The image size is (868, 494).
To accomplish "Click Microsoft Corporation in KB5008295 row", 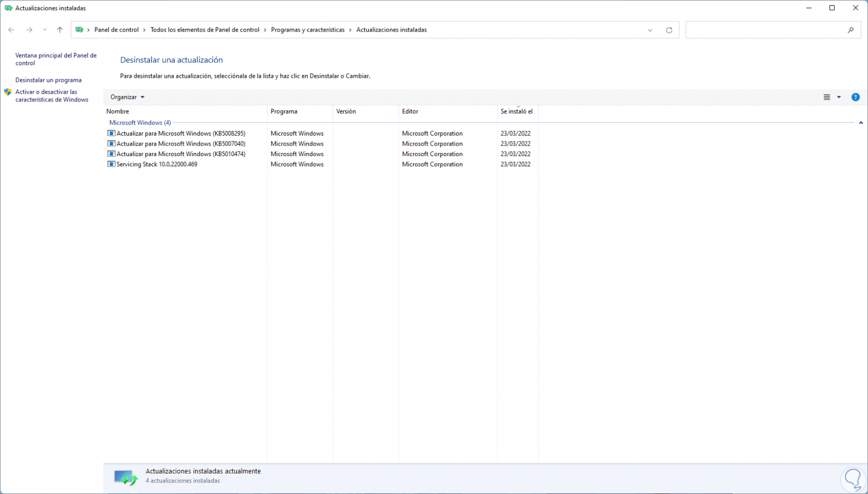I will (x=432, y=133).
